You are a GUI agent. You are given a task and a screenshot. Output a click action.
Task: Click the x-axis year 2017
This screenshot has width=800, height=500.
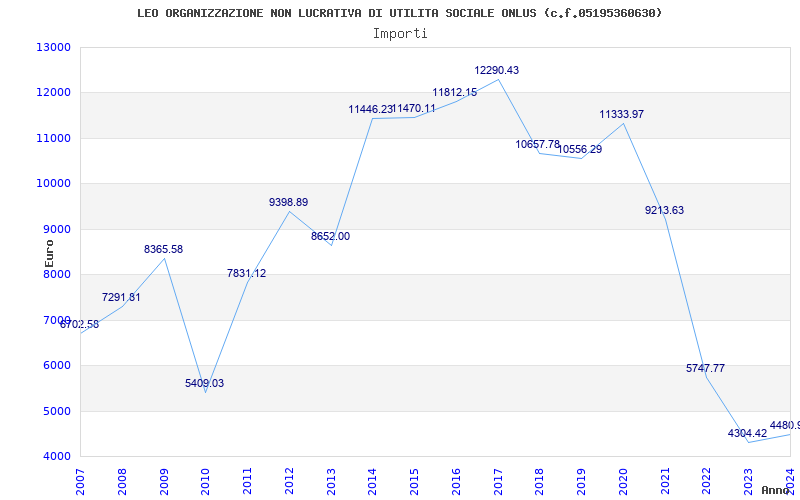[498, 481]
